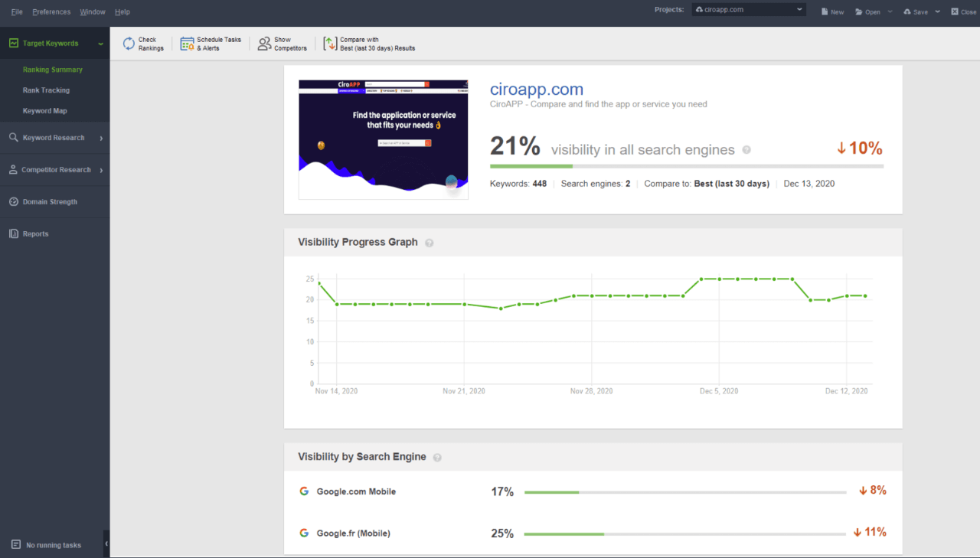Click the Compare with Best Results icon

(x=330, y=44)
